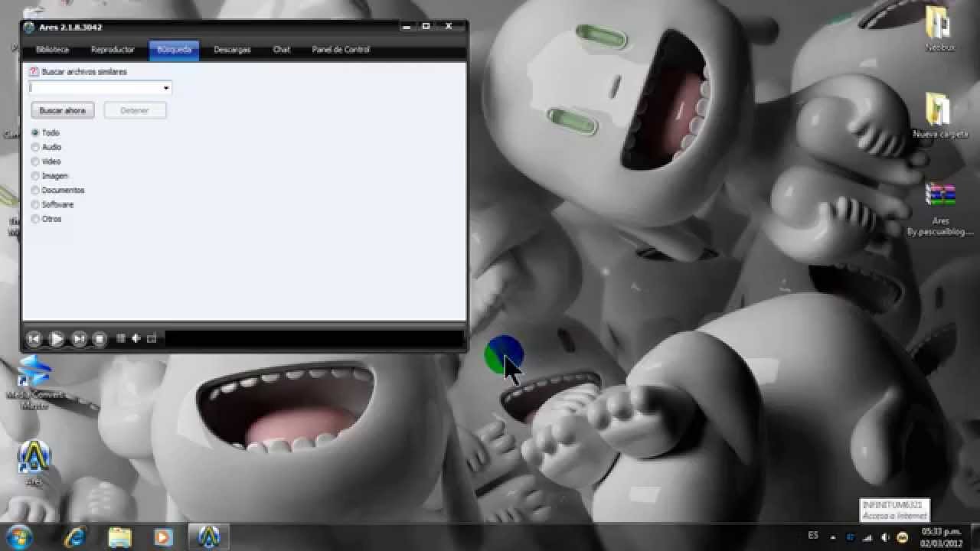Stop playback in Ares player bar

(100, 338)
